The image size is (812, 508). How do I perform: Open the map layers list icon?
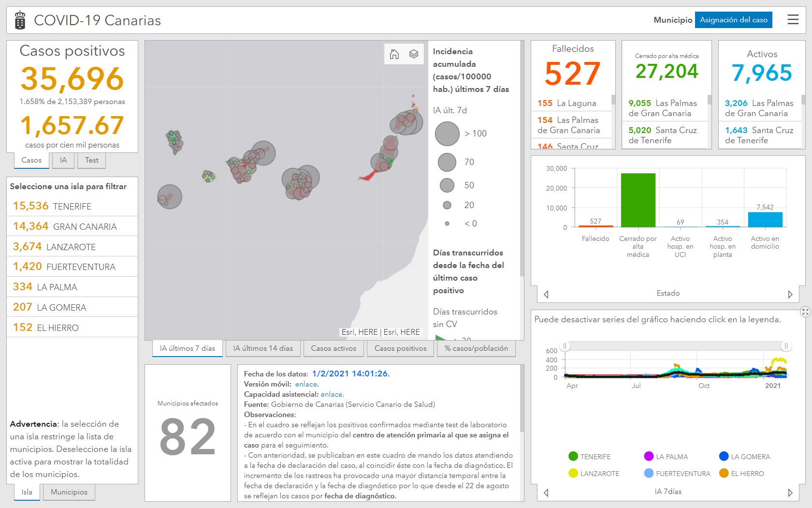[414, 54]
